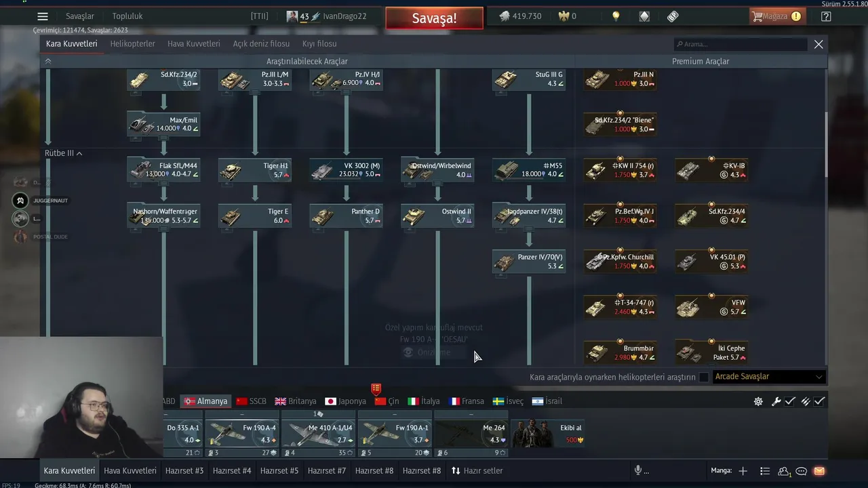868x488 pixels.
Task: Select the Tiger H1 tank icon
Action: tap(232, 171)
